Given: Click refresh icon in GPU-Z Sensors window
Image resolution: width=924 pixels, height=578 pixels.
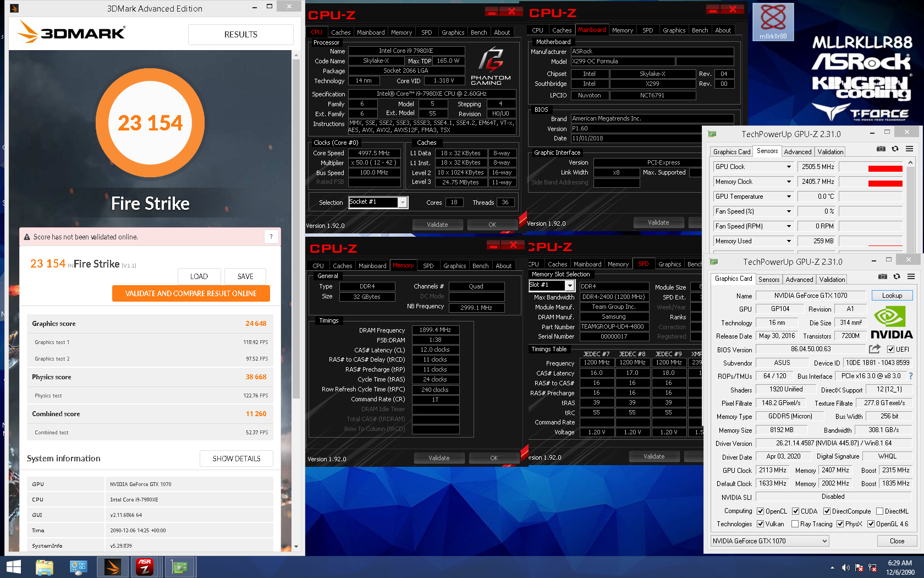Looking at the screenshot, I should coord(895,149).
